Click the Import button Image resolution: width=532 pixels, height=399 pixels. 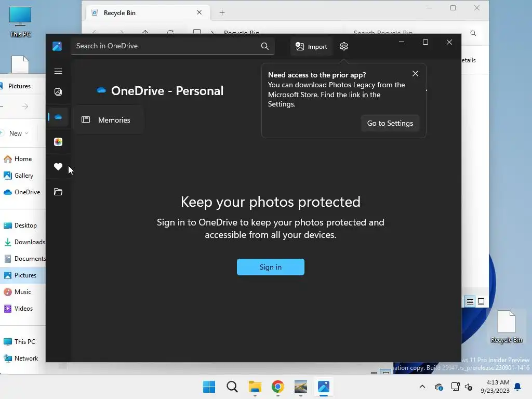click(x=311, y=46)
